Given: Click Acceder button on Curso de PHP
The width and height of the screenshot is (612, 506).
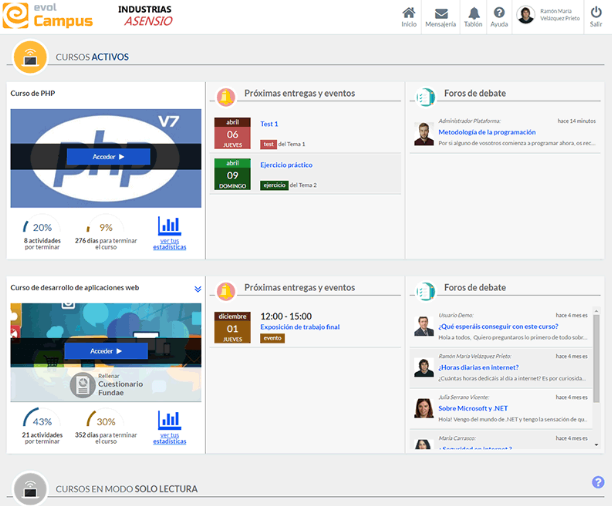Looking at the screenshot, I should [108, 157].
